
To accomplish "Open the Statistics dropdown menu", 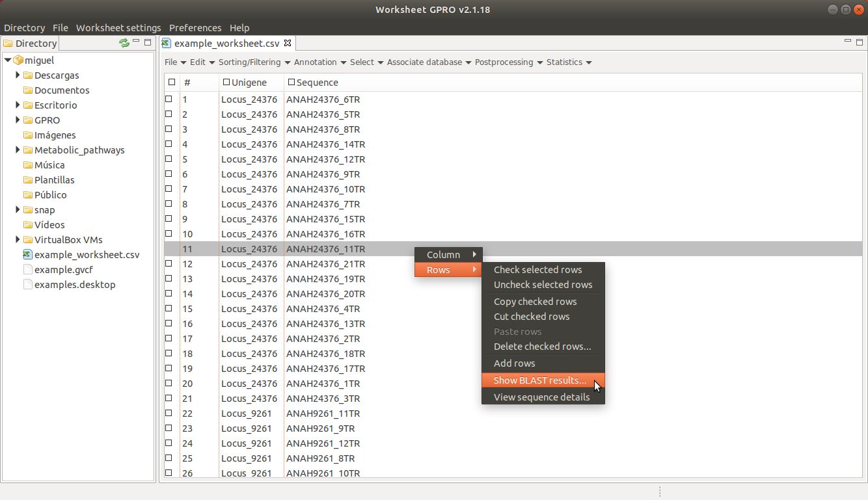I will coord(569,62).
